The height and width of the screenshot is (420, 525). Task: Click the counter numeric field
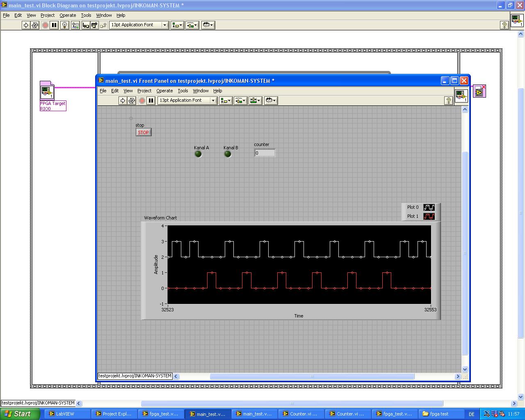pos(265,153)
